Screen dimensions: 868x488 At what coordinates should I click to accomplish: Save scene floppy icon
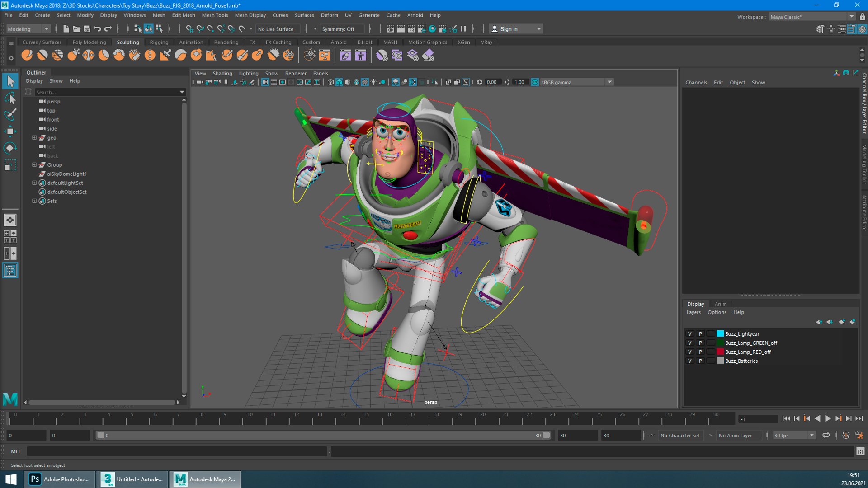pyautogui.click(x=87, y=29)
